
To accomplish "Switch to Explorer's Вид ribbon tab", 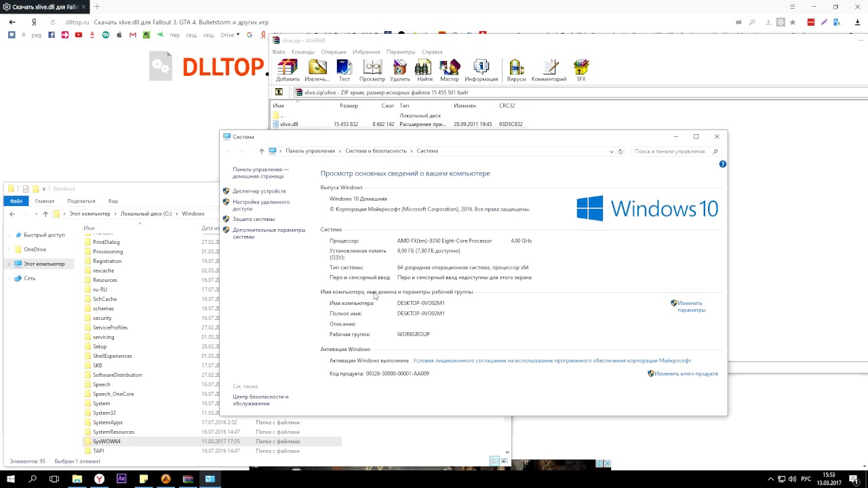I will (x=113, y=201).
